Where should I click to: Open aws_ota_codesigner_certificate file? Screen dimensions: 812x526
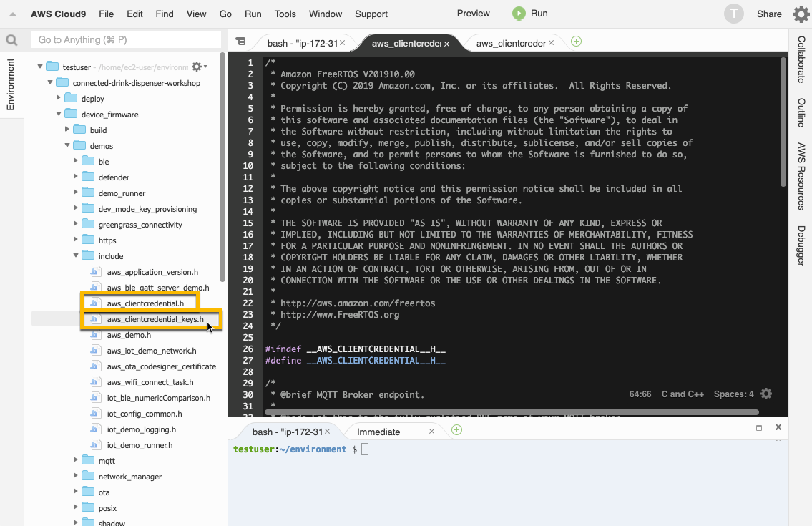pos(161,367)
